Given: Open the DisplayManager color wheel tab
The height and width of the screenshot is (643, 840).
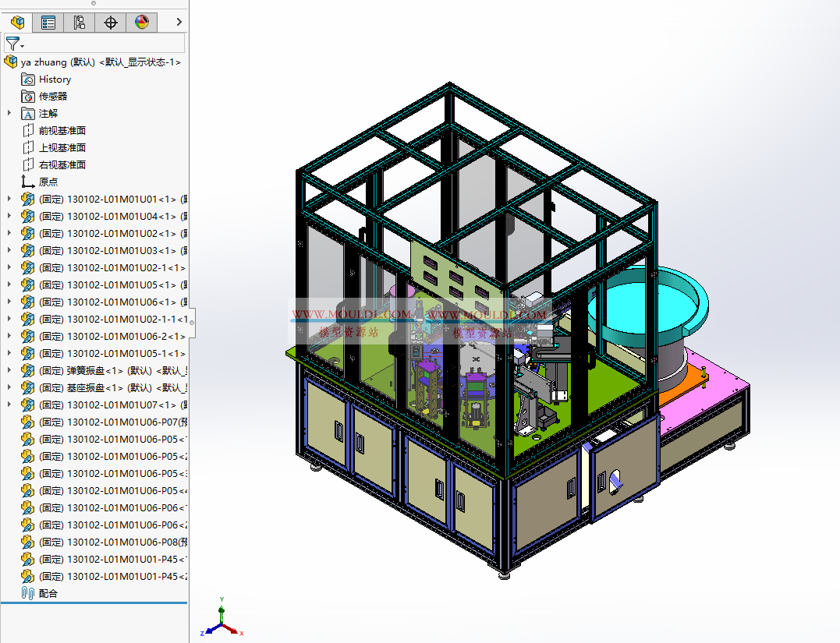Looking at the screenshot, I should click(141, 23).
